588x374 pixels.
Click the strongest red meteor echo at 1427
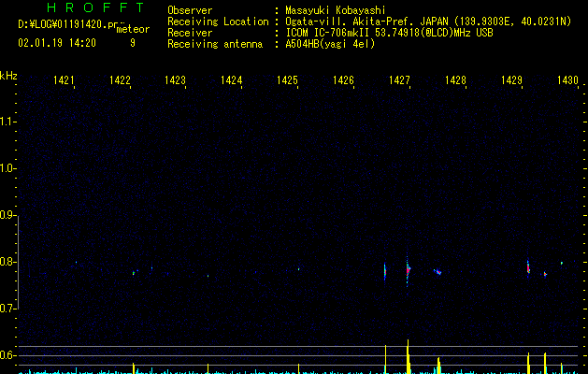point(408,270)
